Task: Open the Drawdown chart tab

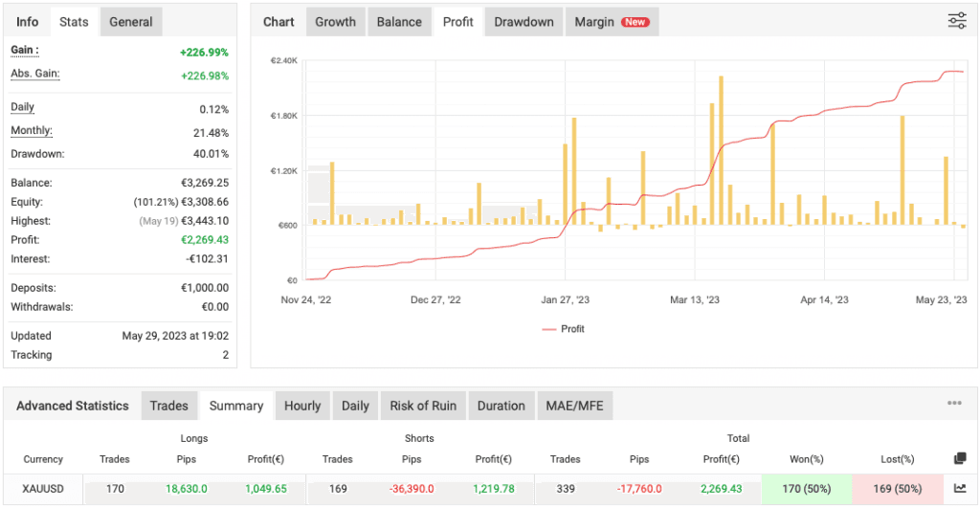Action: pos(523,22)
